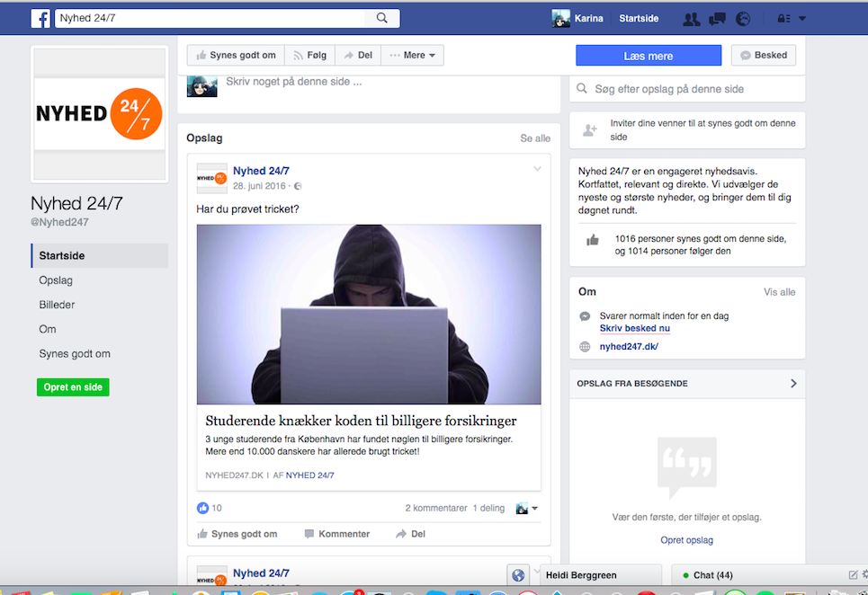
Task: Open the nyhed247.dk/ website link
Action: pyautogui.click(x=629, y=347)
